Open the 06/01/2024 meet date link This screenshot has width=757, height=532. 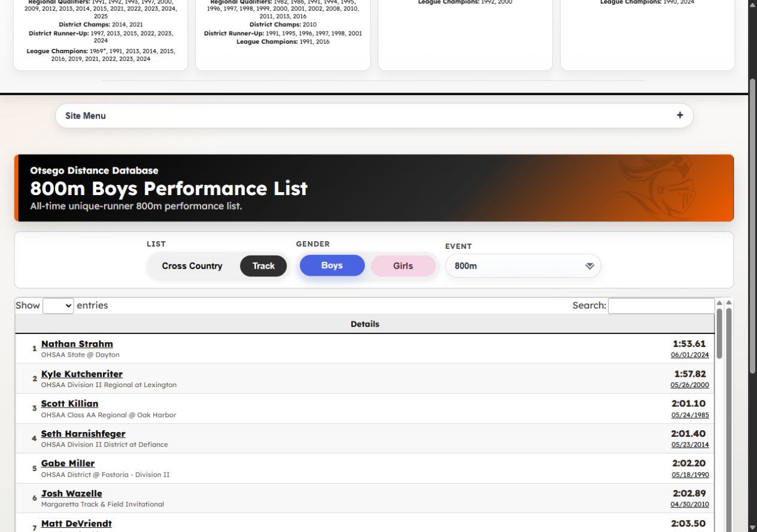point(689,355)
